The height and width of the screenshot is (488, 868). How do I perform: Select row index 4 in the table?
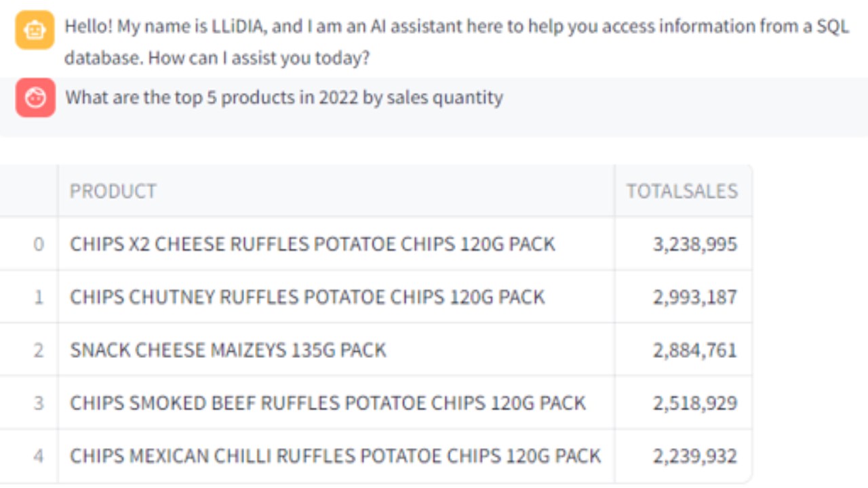click(39, 455)
